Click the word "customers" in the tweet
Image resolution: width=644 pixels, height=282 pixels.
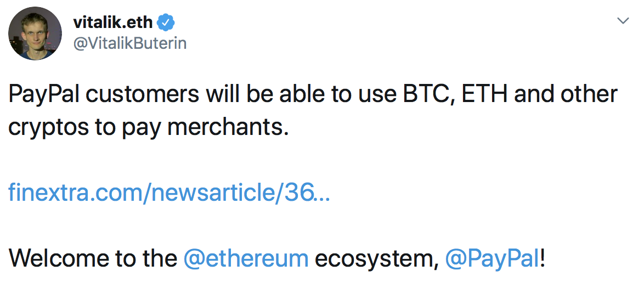coord(143,94)
